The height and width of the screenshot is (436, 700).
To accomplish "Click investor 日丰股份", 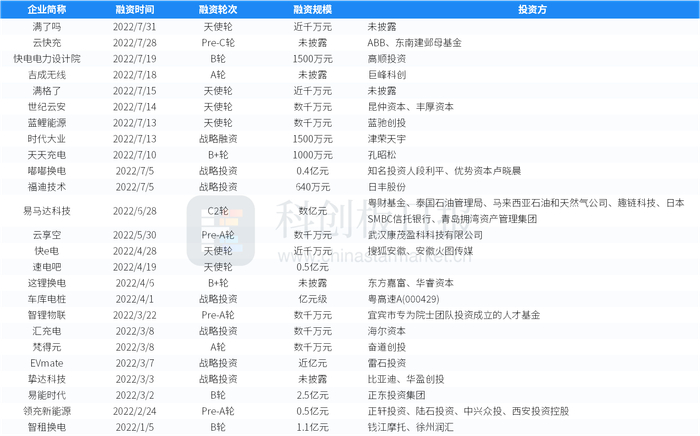I will pos(387,187).
